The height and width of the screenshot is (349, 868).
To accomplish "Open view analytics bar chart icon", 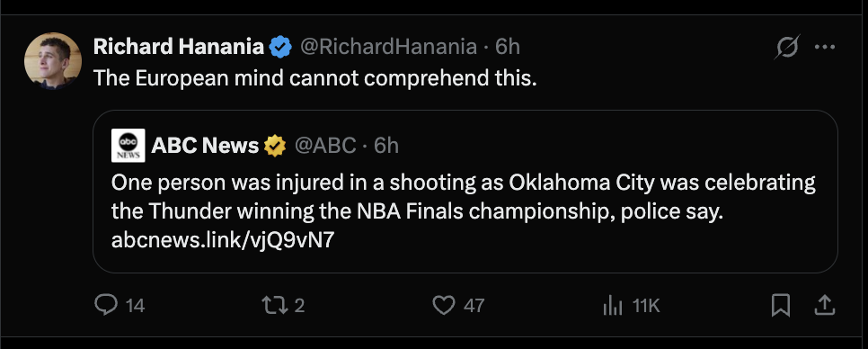I will (x=613, y=306).
